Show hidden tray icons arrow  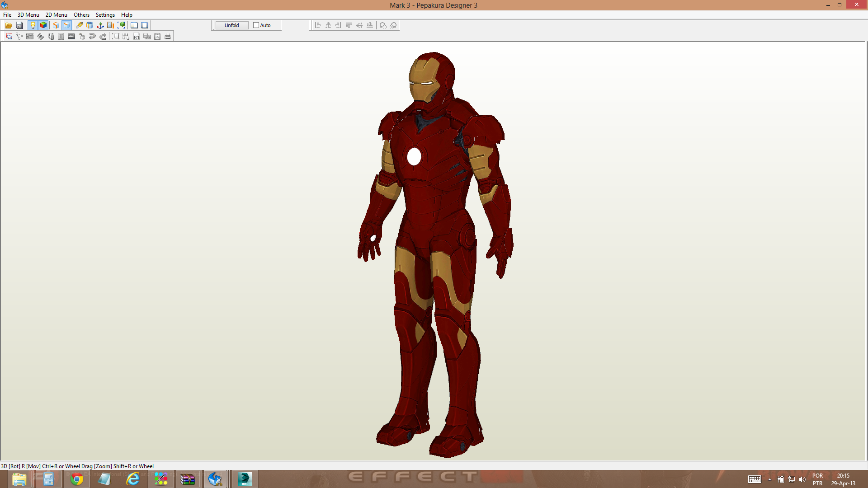769,479
